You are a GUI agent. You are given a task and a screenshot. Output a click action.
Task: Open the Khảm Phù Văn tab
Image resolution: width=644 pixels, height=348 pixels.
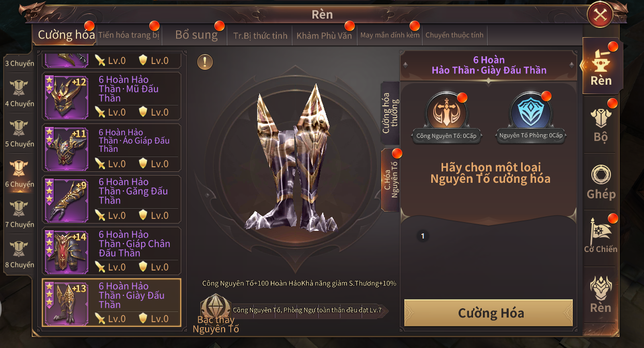pyautogui.click(x=324, y=36)
